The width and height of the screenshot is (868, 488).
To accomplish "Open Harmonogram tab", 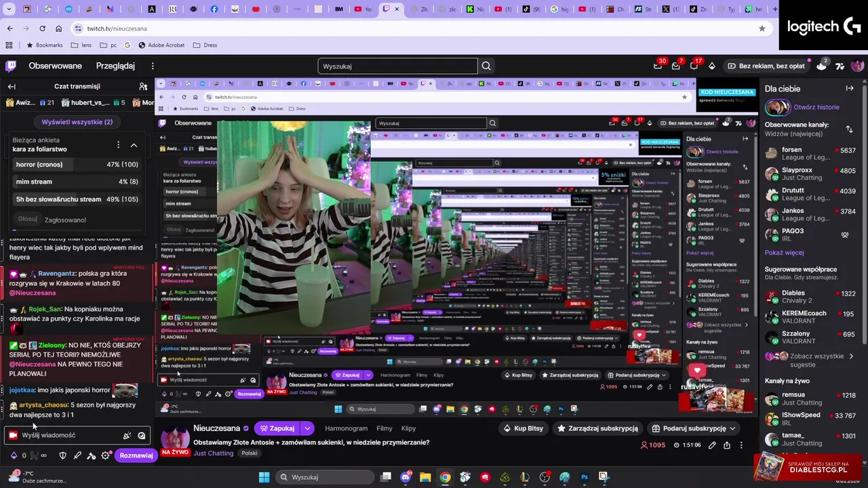I will coord(346,428).
